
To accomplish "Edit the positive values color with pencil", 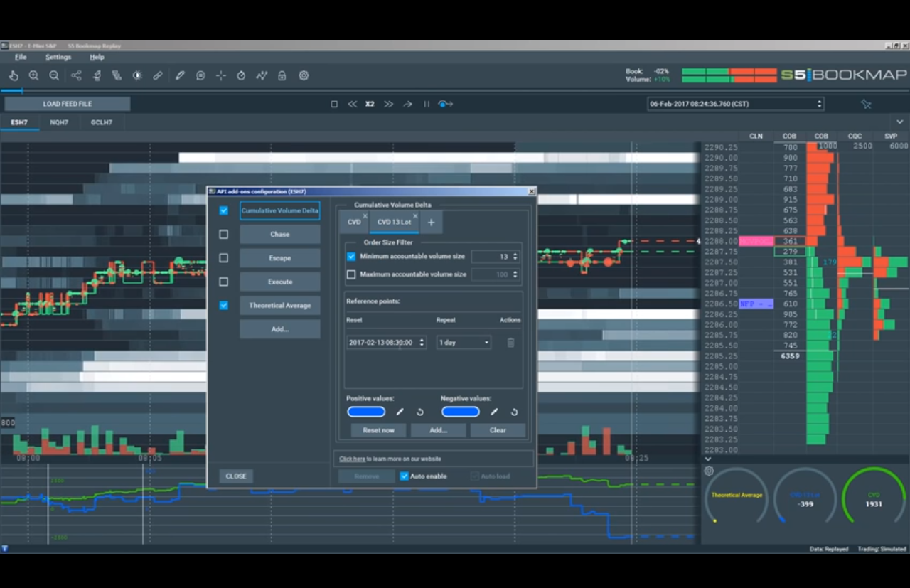I will (400, 412).
